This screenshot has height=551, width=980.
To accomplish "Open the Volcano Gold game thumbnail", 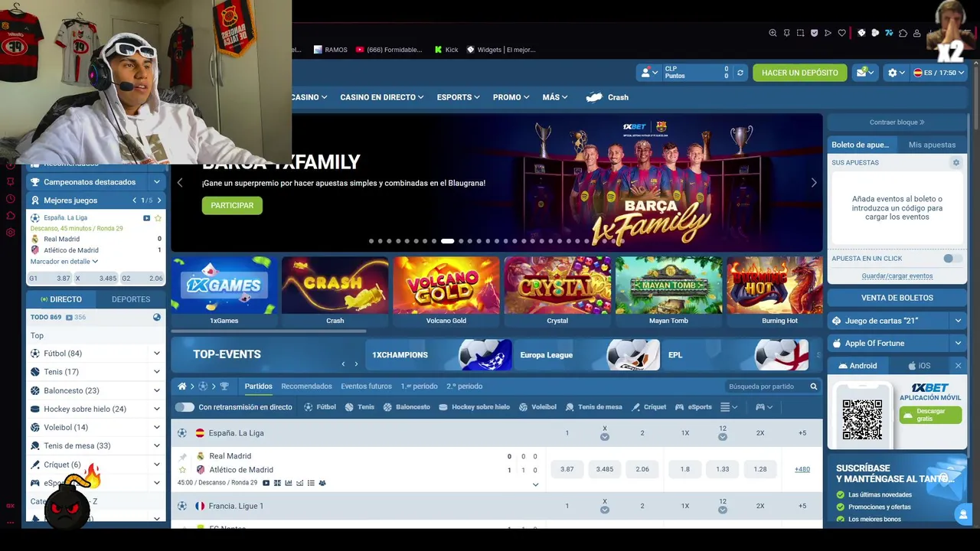I will (x=446, y=291).
